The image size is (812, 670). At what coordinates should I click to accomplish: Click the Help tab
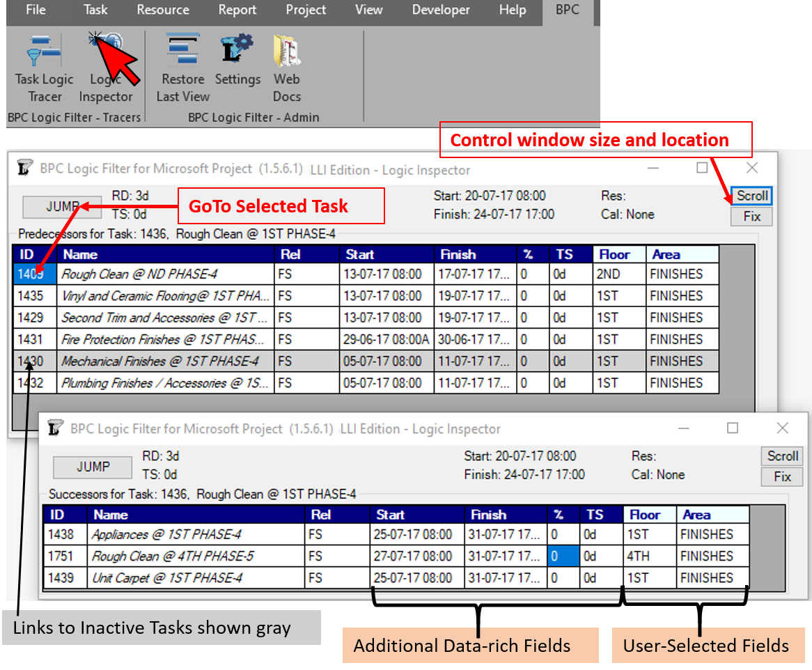pos(512,10)
